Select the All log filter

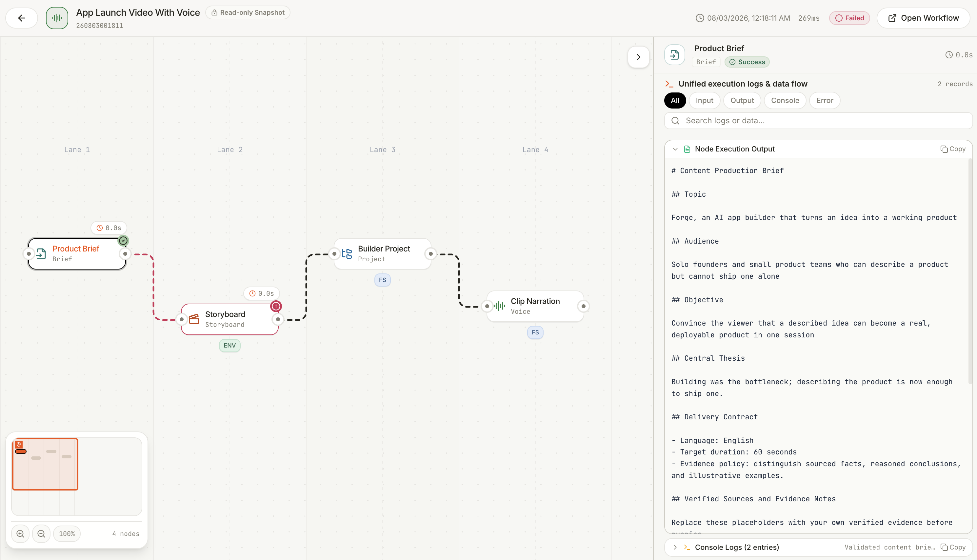[675, 100]
